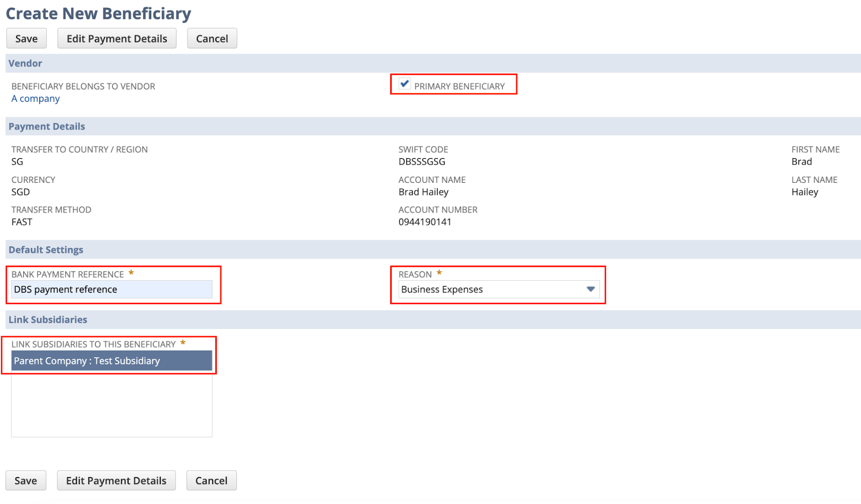Image resolution: width=861 pixels, height=504 pixels.
Task: Click empty area in subsidiaries list box
Action: coord(112,406)
